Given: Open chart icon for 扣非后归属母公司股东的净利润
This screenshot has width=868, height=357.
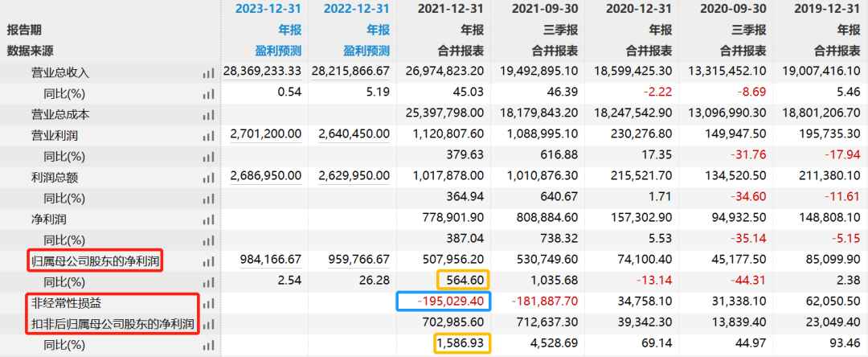Looking at the screenshot, I should tap(209, 324).
